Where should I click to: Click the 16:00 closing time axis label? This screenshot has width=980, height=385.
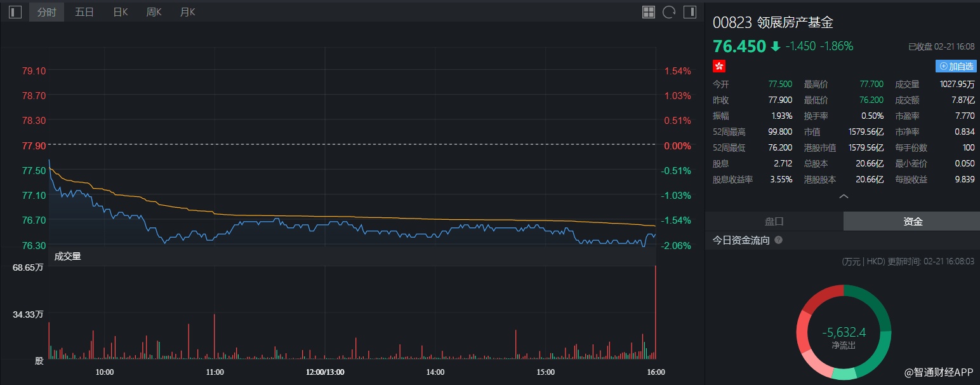tap(656, 372)
